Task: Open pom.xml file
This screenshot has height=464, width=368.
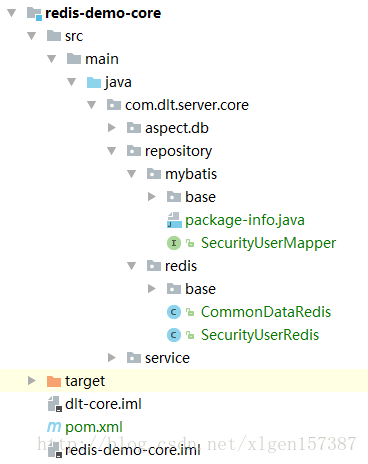Action: (x=94, y=427)
